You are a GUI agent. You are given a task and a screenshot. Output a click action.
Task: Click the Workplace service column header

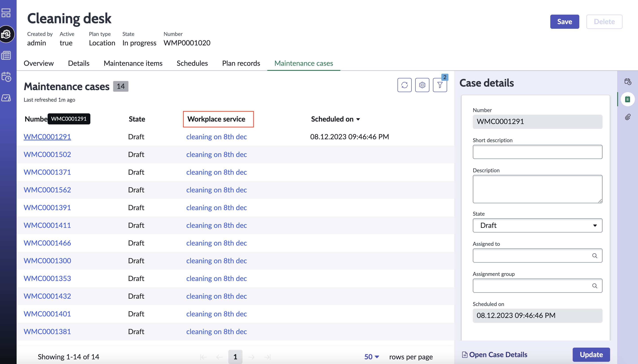coord(216,119)
